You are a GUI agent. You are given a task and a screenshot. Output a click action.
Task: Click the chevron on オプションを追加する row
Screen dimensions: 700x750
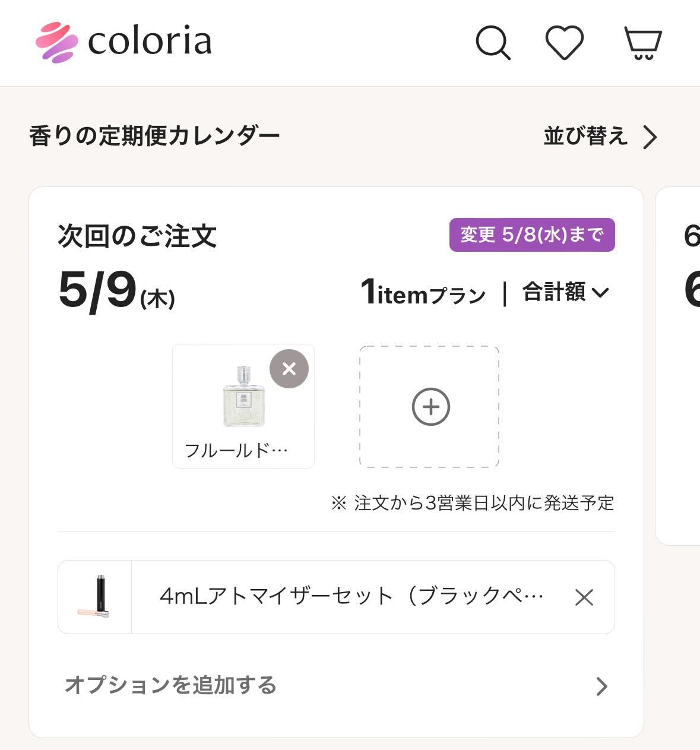(x=601, y=686)
